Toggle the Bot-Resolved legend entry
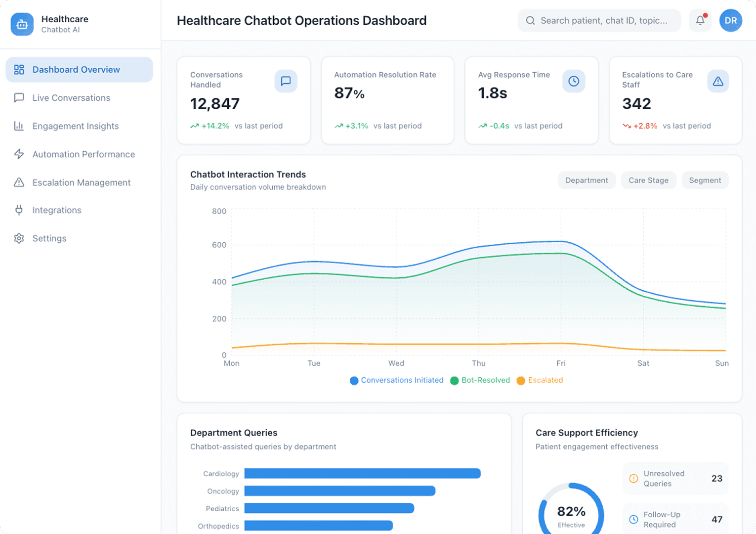Viewport: 756px width, 534px height. (480, 380)
